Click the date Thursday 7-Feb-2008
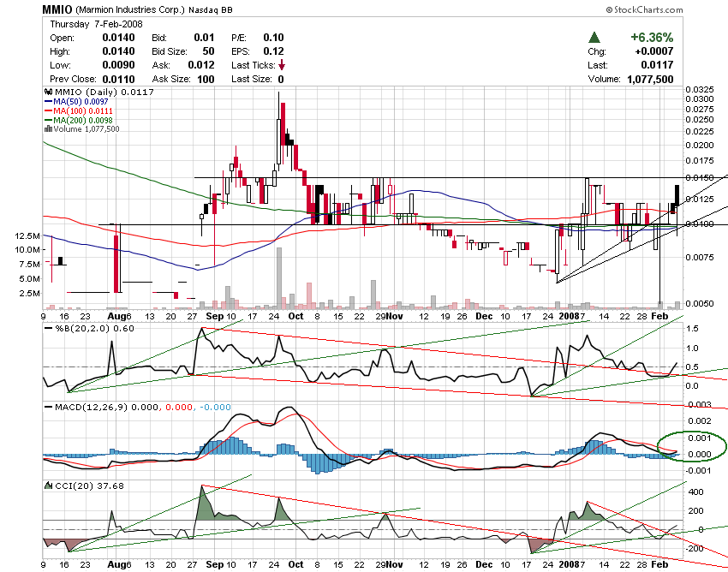 pyautogui.click(x=96, y=24)
